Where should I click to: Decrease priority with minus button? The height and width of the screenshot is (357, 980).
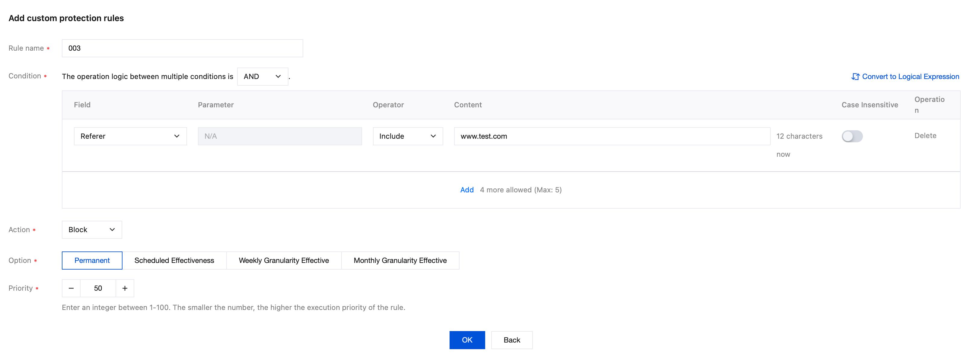point(71,288)
